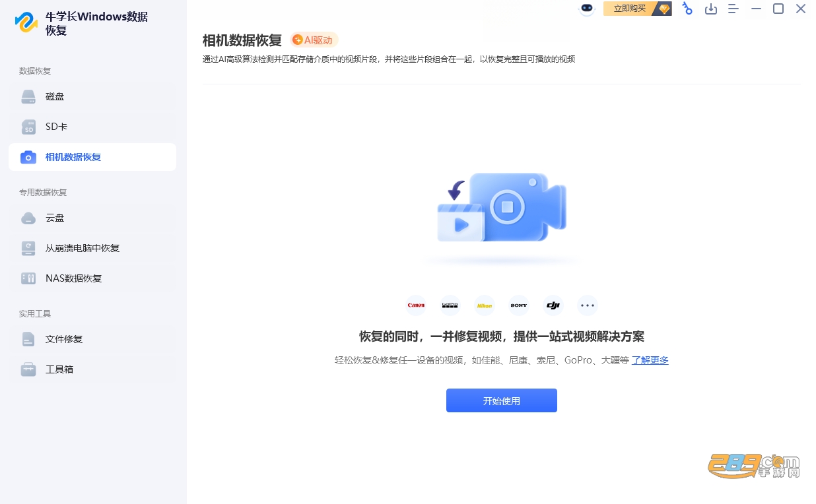Click the AI驱动 badge

point(314,40)
